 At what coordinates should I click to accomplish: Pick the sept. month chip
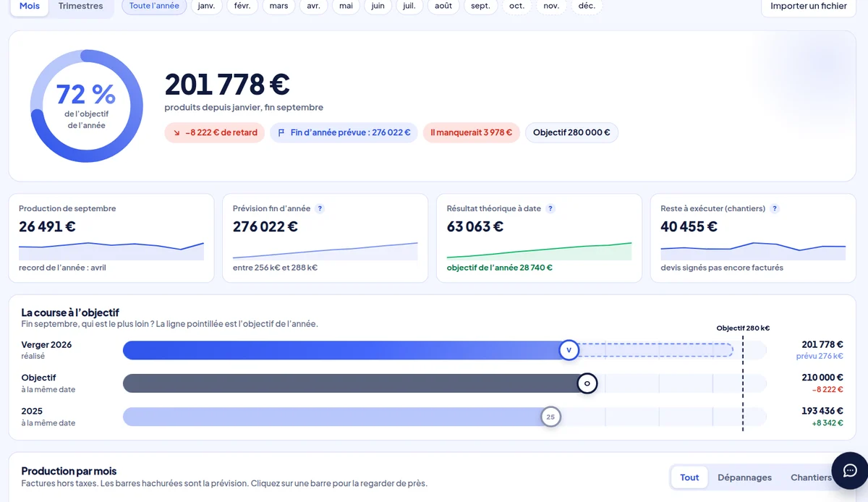pyautogui.click(x=480, y=6)
